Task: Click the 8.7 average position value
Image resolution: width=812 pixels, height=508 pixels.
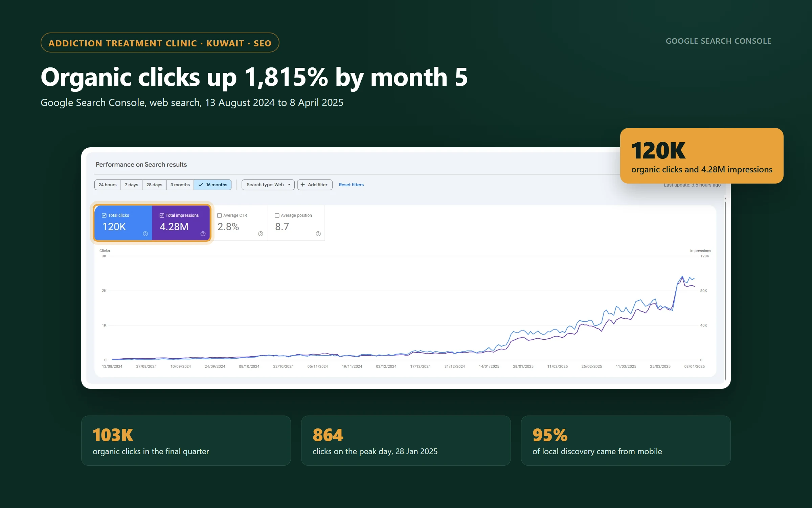Action: [282, 227]
